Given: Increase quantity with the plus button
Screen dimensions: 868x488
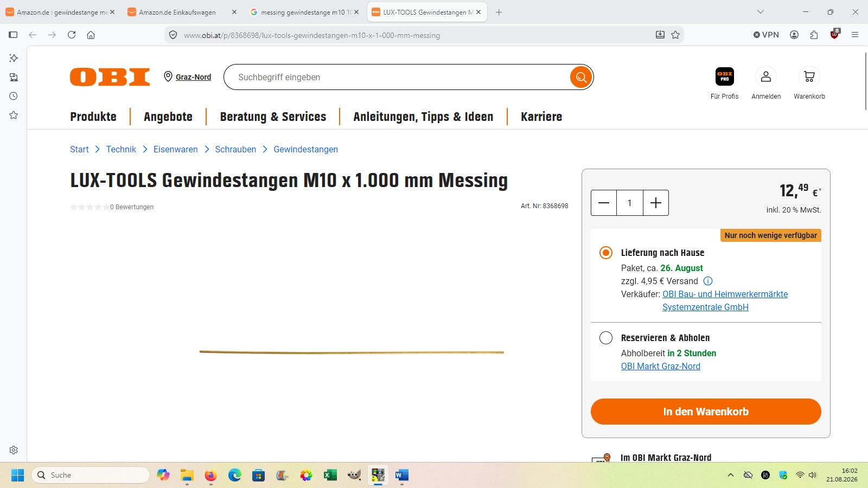Looking at the screenshot, I should tap(656, 203).
